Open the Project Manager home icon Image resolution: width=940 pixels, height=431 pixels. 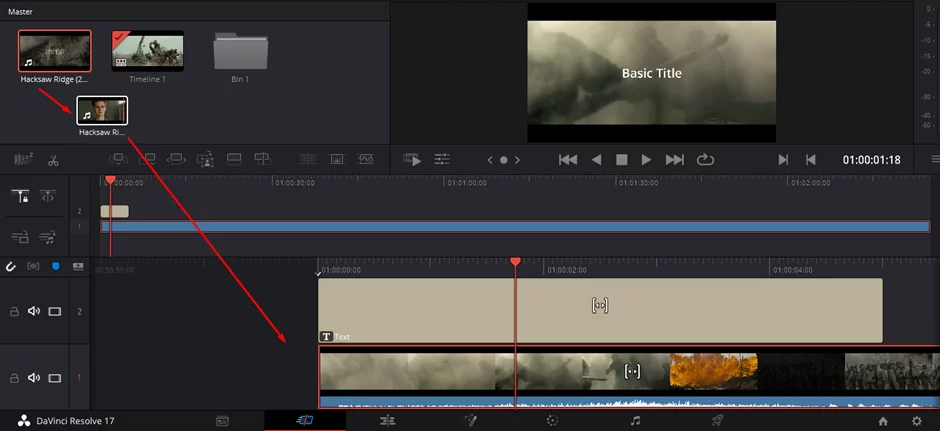[883, 421]
